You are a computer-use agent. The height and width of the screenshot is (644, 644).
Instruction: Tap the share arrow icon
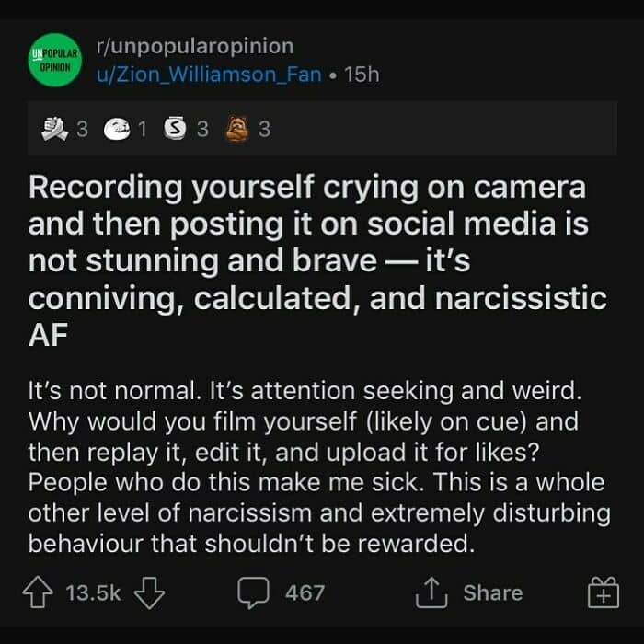pyautogui.click(x=430, y=593)
